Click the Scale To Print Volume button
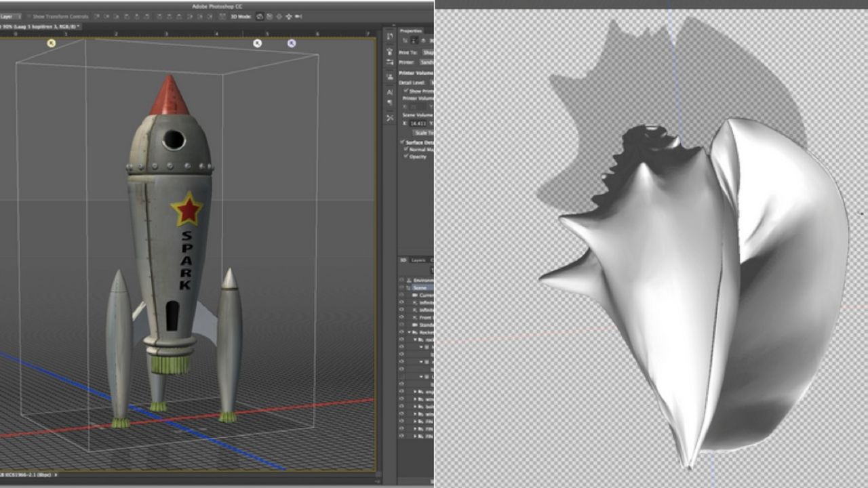The image size is (868, 488). pyautogui.click(x=424, y=133)
